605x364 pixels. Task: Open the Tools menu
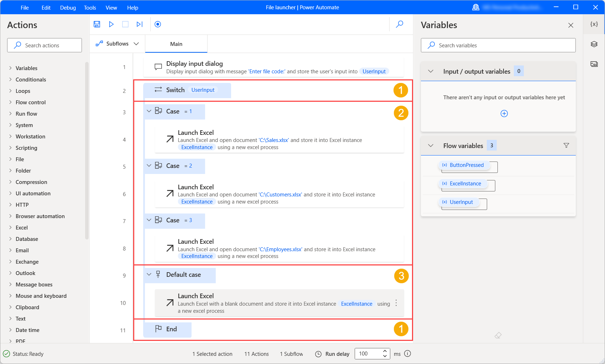90,7
